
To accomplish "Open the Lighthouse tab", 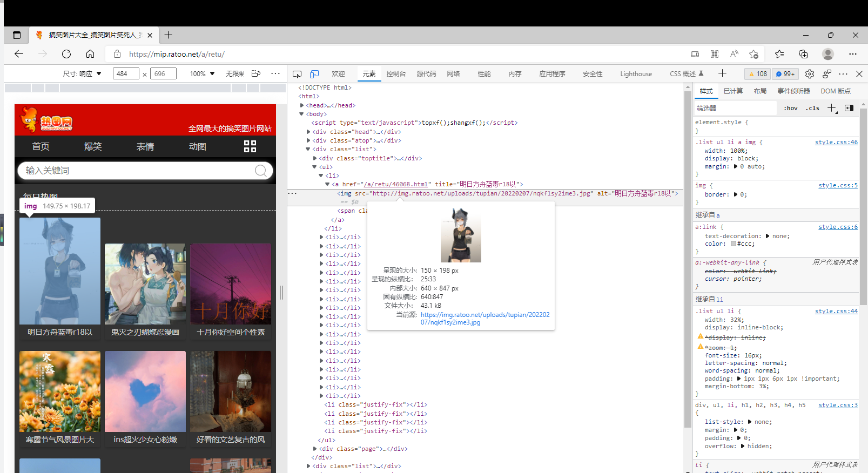I will point(636,74).
